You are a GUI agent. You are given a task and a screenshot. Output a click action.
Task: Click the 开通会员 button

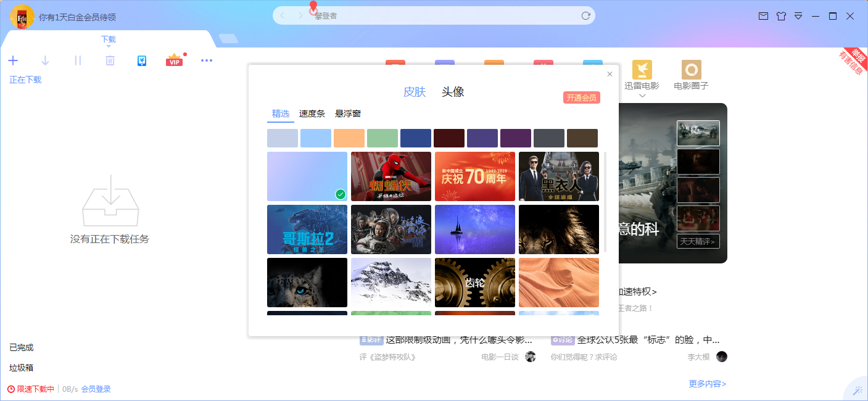[x=582, y=97]
